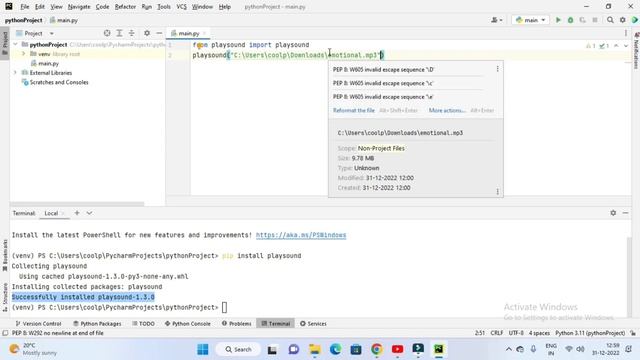
Task: Click the Windows taskbar Search box
Action: pos(238,349)
